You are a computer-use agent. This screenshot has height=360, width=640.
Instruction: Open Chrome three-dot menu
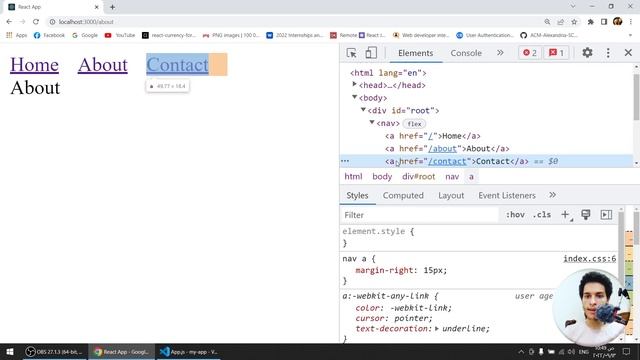(631, 22)
